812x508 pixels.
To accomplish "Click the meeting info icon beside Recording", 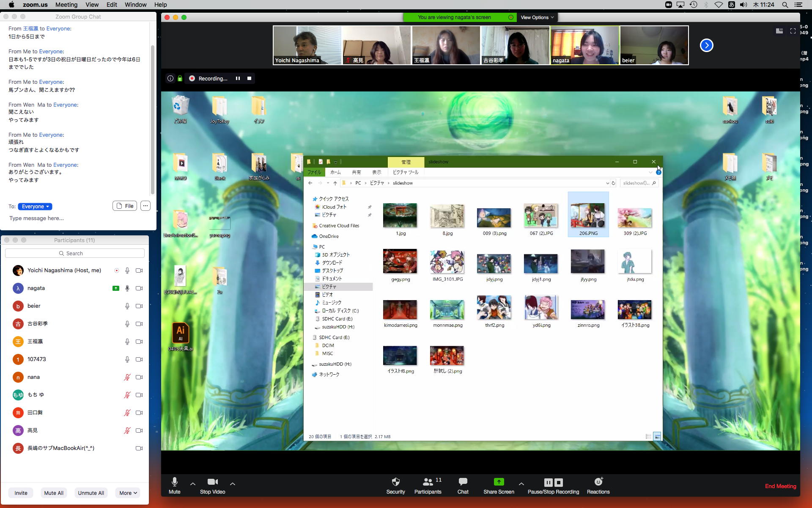I will tap(170, 78).
